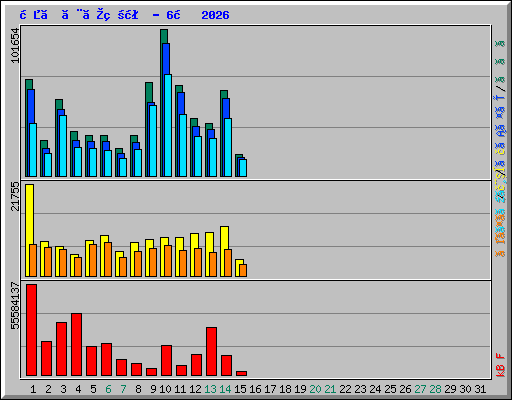Click the red KB F legend label
The image size is (512, 400).
click(x=500, y=365)
